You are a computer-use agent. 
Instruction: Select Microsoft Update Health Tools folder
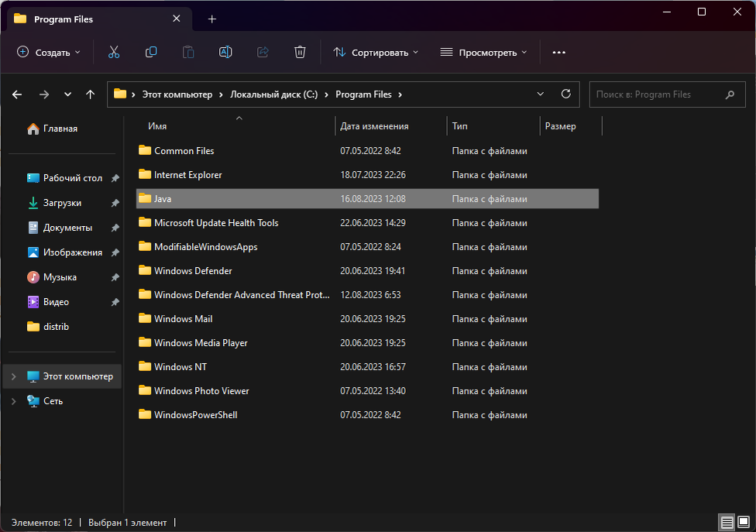coord(367,222)
